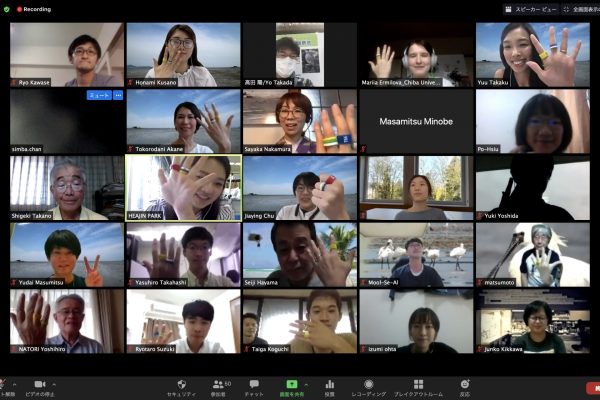Click the red Recording indicator
600x400 pixels.
click(33, 9)
